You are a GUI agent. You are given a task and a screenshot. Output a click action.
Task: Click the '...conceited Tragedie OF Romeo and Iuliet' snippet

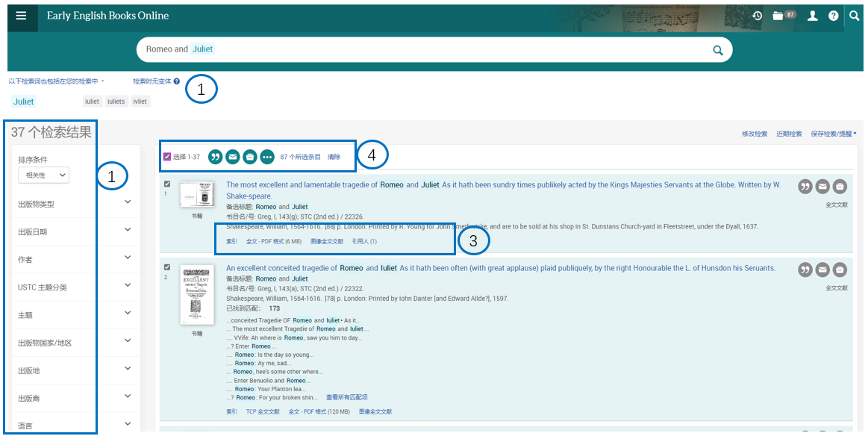pos(294,320)
